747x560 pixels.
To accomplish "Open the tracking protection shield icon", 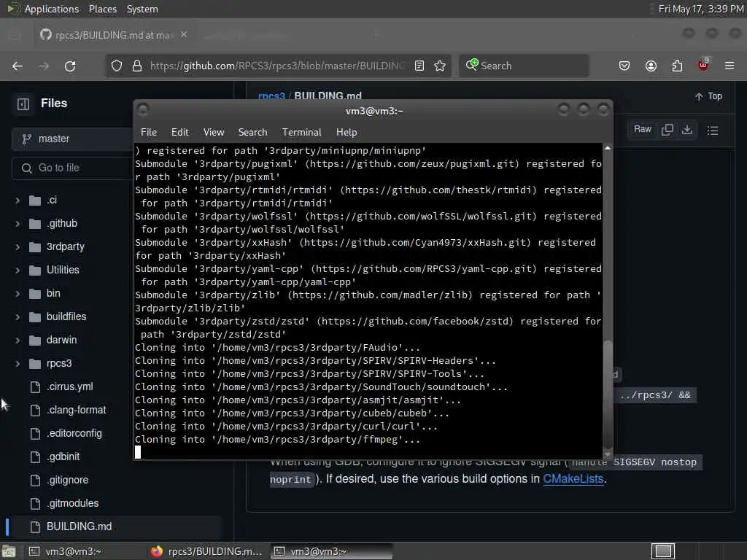I will click(117, 66).
